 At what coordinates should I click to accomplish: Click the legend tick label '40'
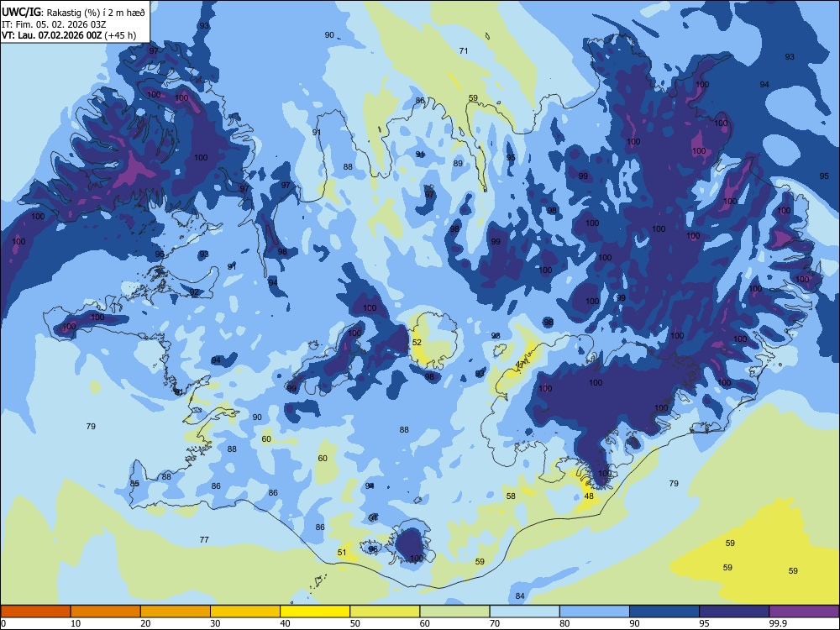coord(285,623)
